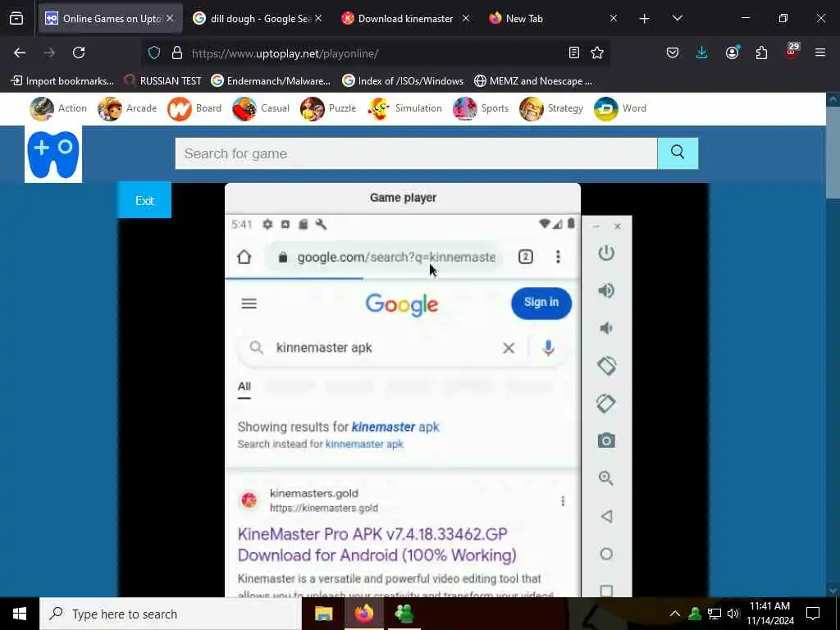This screenshot has width=840, height=630.
Task: Show hidden system tray icons chevron
Action: point(674,614)
